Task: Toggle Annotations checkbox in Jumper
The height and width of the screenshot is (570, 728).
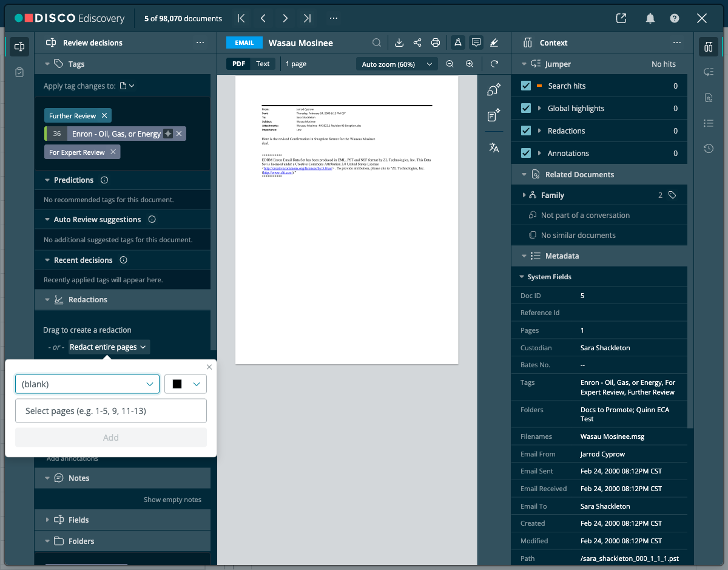Action: [526, 153]
